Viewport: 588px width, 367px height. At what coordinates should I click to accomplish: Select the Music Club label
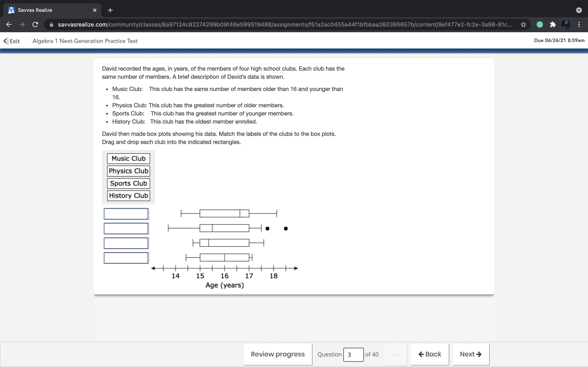pos(129,158)
